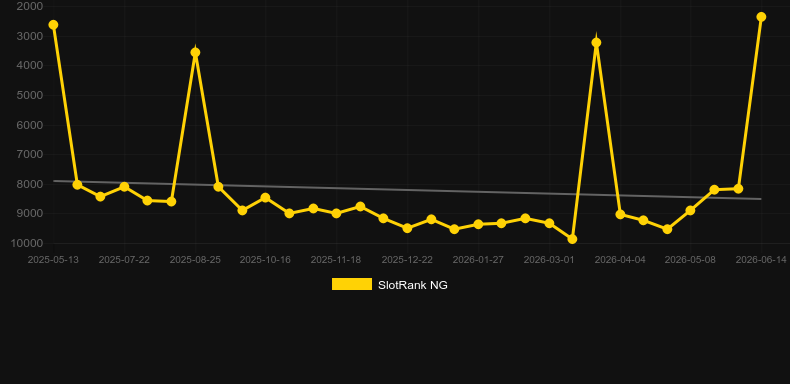Select the spike data point above 2025-08-25

195,52
